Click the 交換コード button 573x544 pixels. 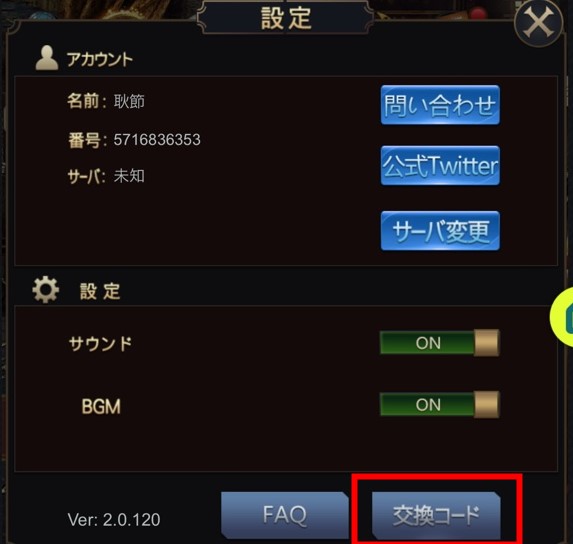[x=436, y=516]
